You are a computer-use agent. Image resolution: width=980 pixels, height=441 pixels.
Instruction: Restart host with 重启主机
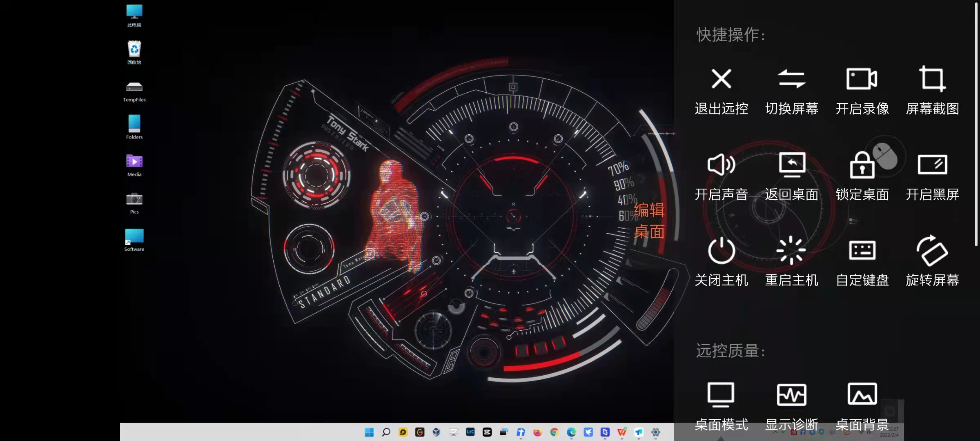pyautogui.click(x=791, y=262)
